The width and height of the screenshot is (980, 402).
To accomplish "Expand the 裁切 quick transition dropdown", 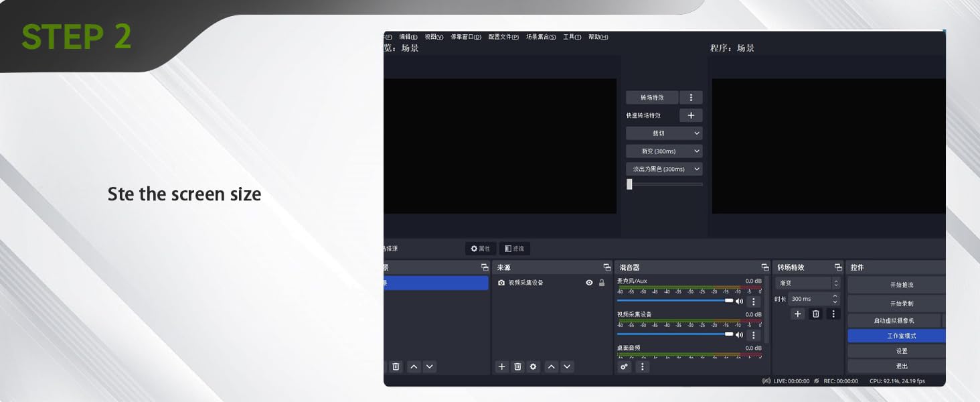I will 664,133.
